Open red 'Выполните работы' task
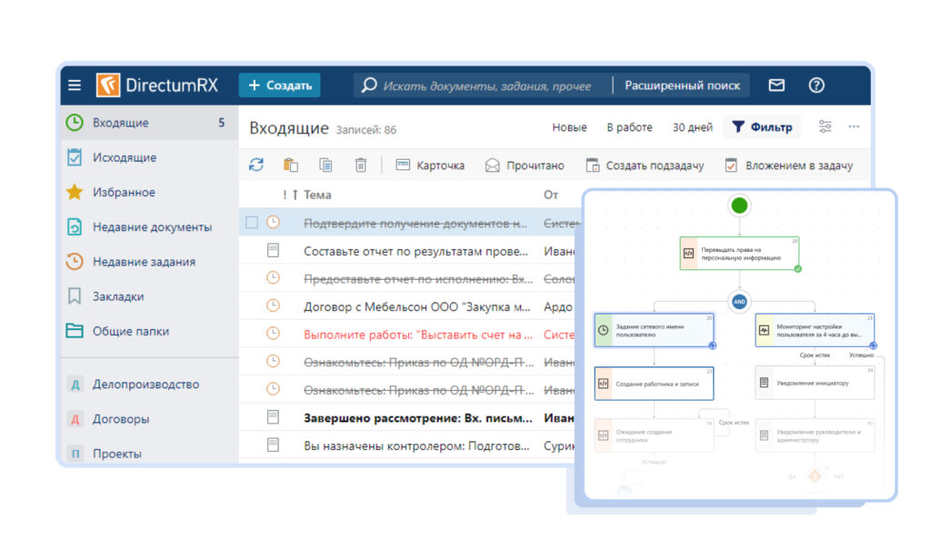 (x=418, y=335)
